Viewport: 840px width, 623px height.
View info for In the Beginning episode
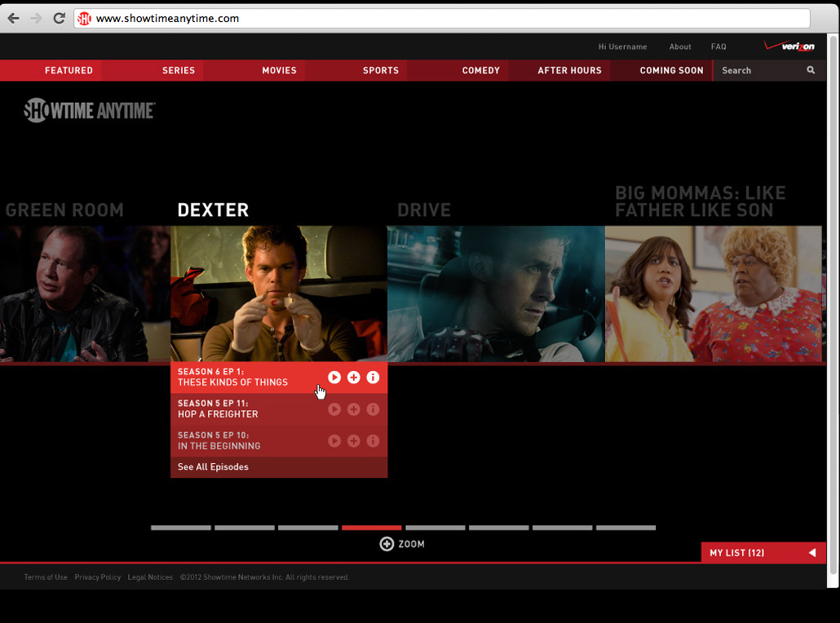pyautogui.click(x=373, y=441)
